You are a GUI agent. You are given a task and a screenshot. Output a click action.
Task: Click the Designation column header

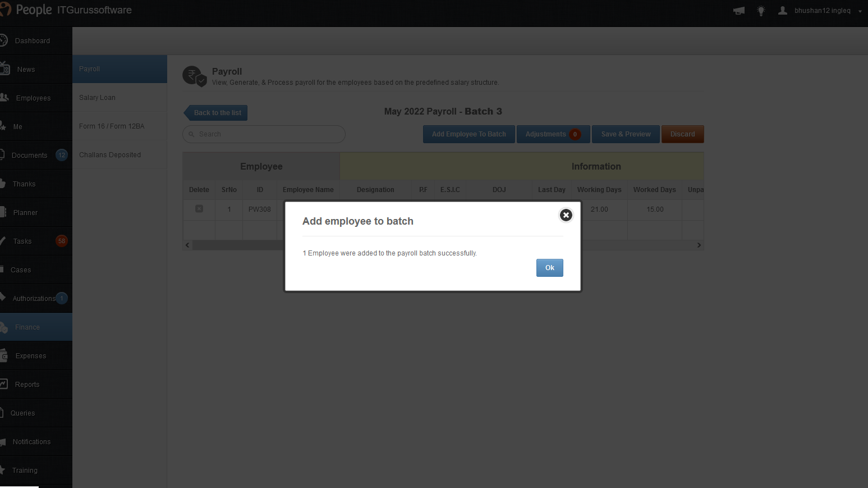pos(375,190)
